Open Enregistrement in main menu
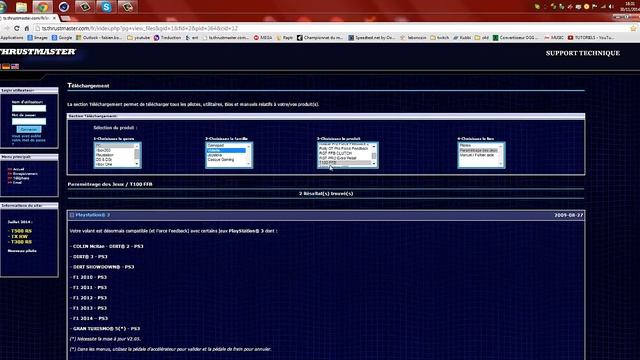The width and height of the screenshot is (640, 360). [x=25, y=173]
